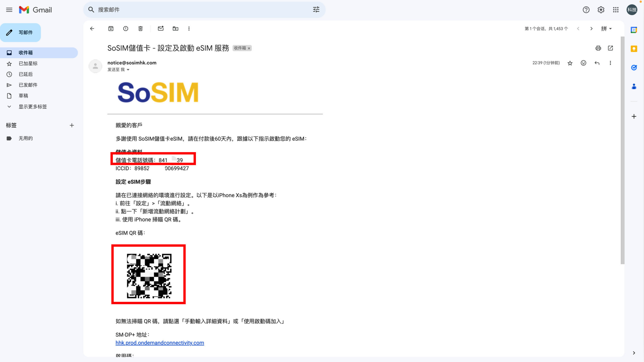Click the email vertical scrollbar

point(622,151)
